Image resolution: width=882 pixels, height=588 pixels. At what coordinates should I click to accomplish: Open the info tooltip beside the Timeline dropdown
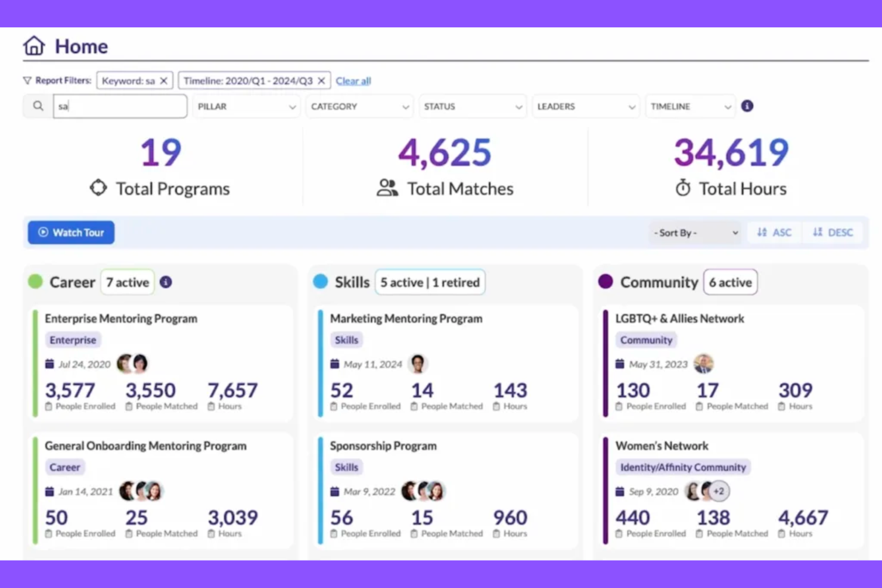[747, 106]
